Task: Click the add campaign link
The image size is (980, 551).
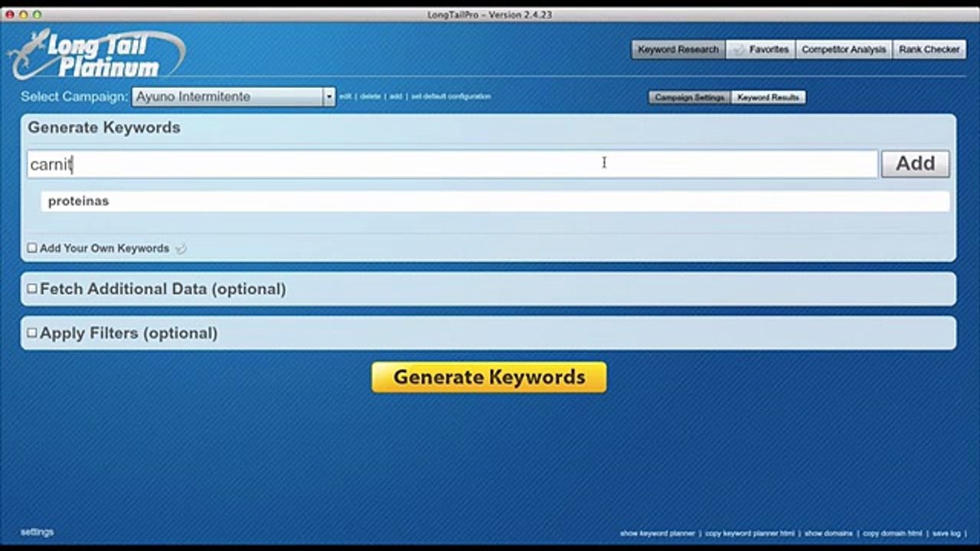Action: (x=396, y=96)
